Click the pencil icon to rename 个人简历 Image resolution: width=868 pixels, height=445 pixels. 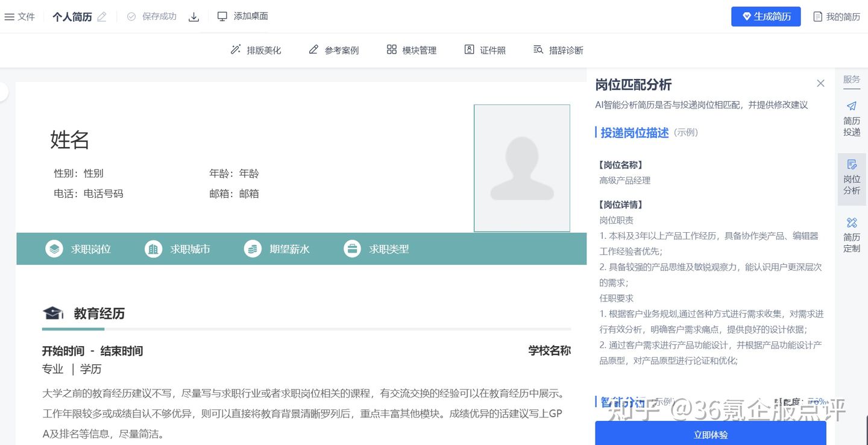tap(100, 16)
